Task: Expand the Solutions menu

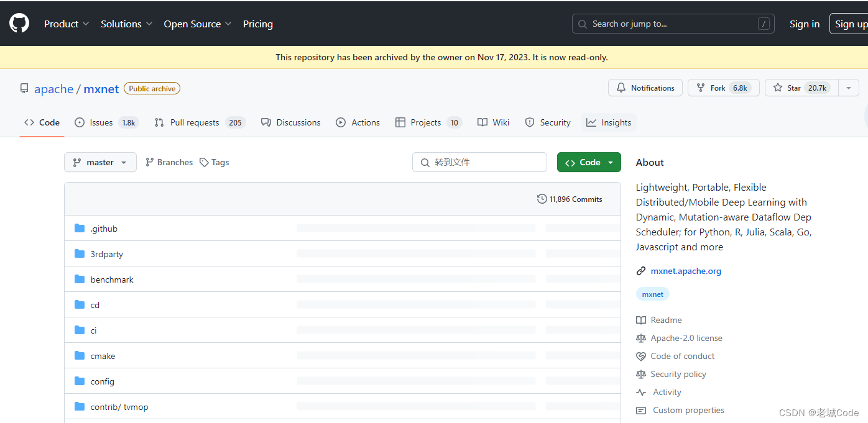Action: tap(126, 24)
